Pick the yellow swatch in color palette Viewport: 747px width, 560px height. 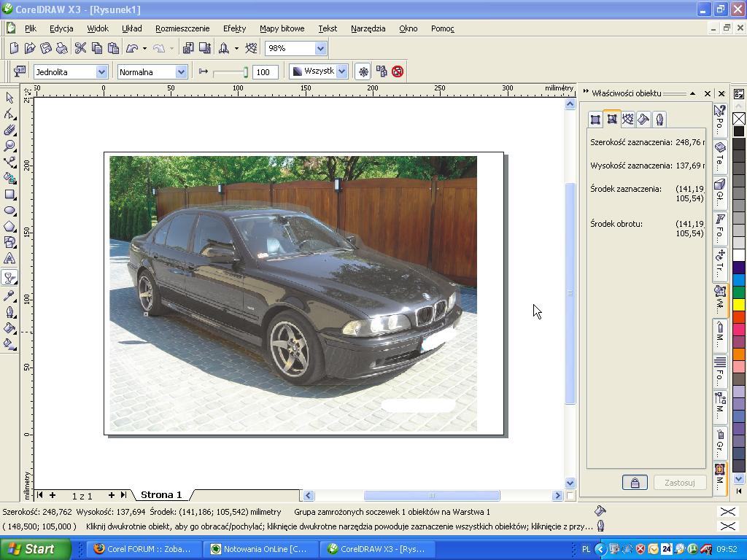[739, 304]
